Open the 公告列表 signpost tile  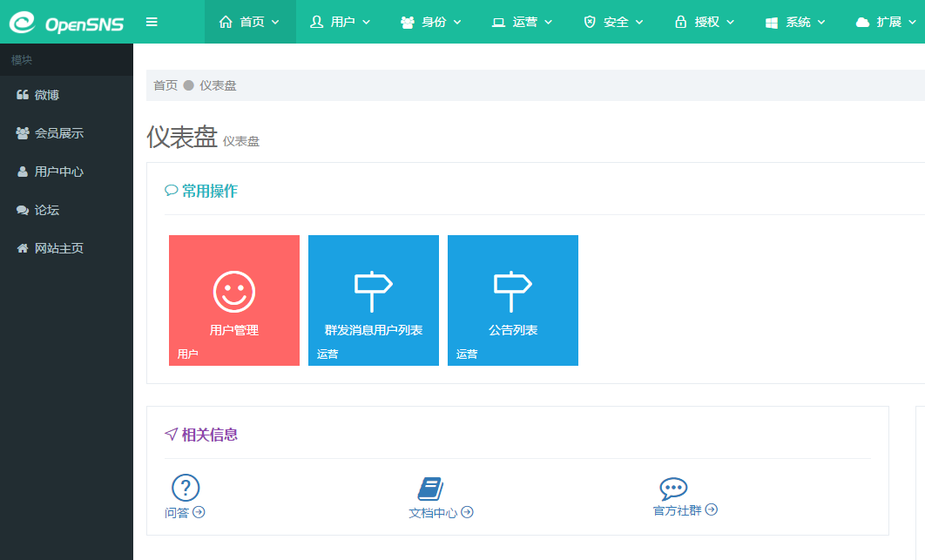(513, 300)
